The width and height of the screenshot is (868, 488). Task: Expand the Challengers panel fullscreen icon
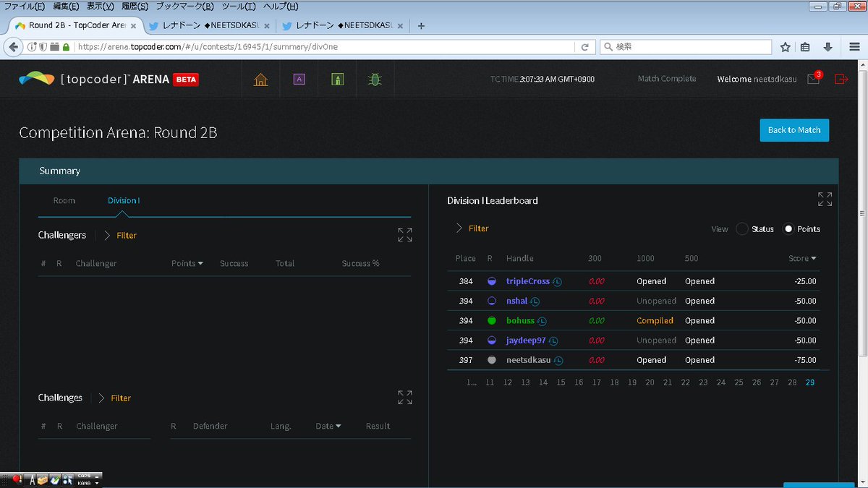tap(405, 235)
